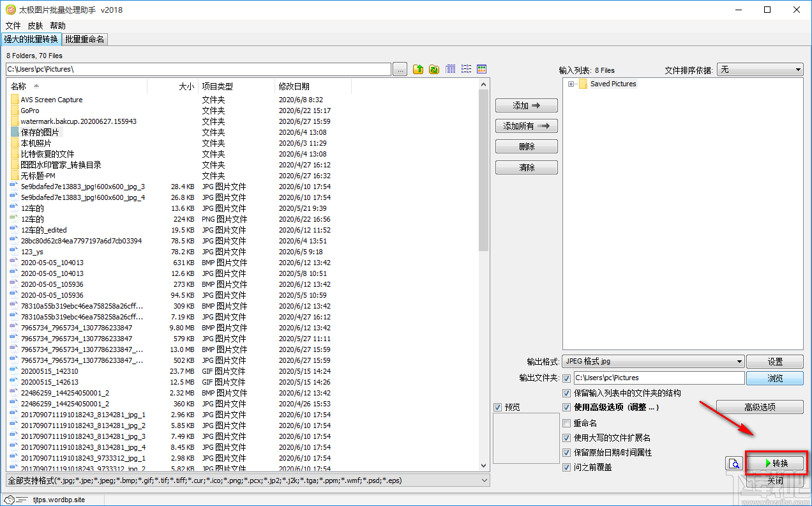
Task: Switch to 批量重命名 tab
Action: [x=85, y=40]
